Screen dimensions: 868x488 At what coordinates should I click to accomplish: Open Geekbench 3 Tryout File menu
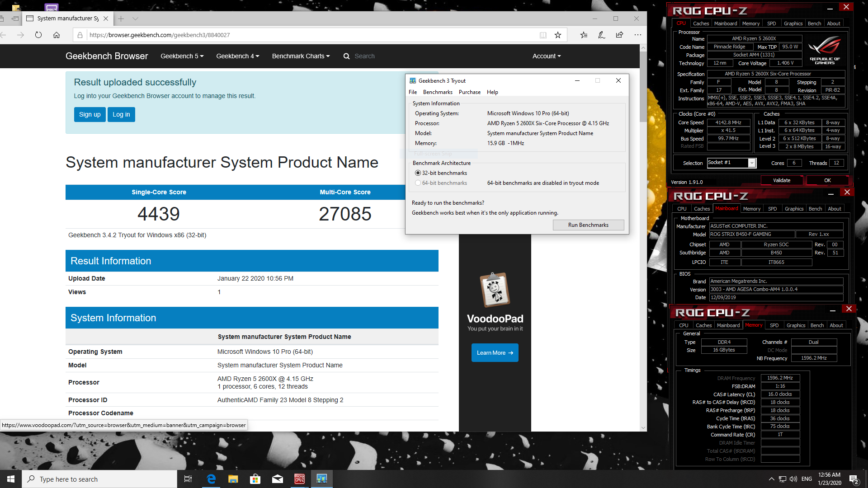413,92
